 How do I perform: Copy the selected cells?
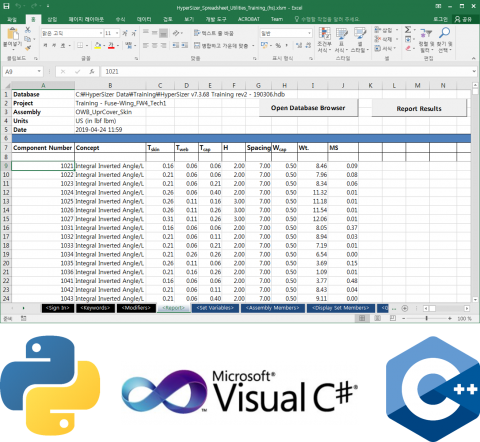28,39
